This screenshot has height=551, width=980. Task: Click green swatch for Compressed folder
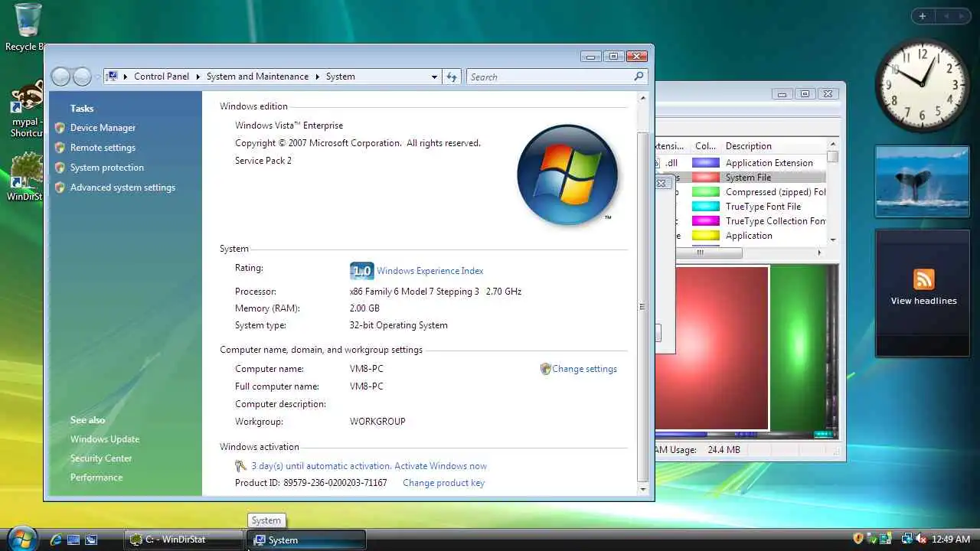706,192
